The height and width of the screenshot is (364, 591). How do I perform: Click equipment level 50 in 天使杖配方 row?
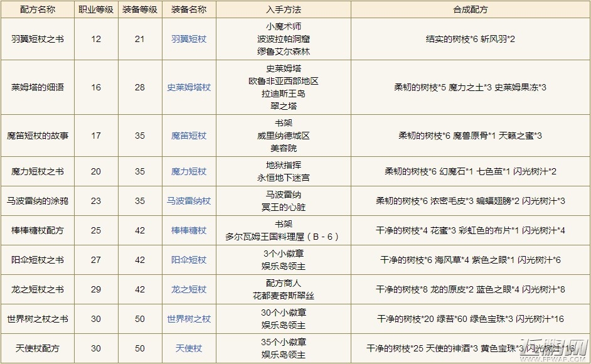pyautogui.click(x=140, y=348)
